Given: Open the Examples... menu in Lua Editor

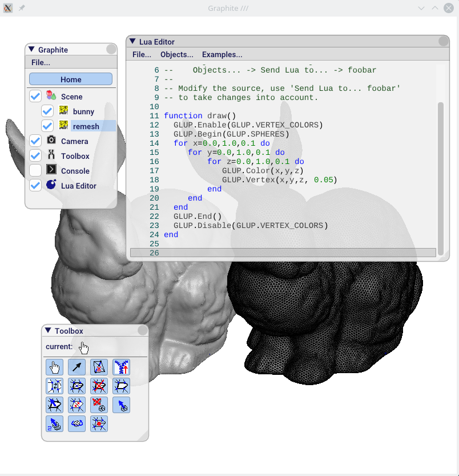Looking at the screenshot, I should pos(222,55).
